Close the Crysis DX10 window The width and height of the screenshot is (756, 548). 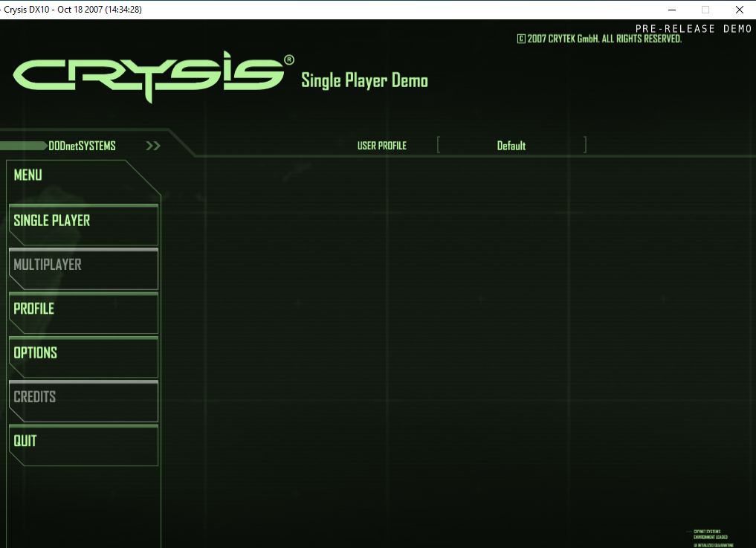[740, 10]
